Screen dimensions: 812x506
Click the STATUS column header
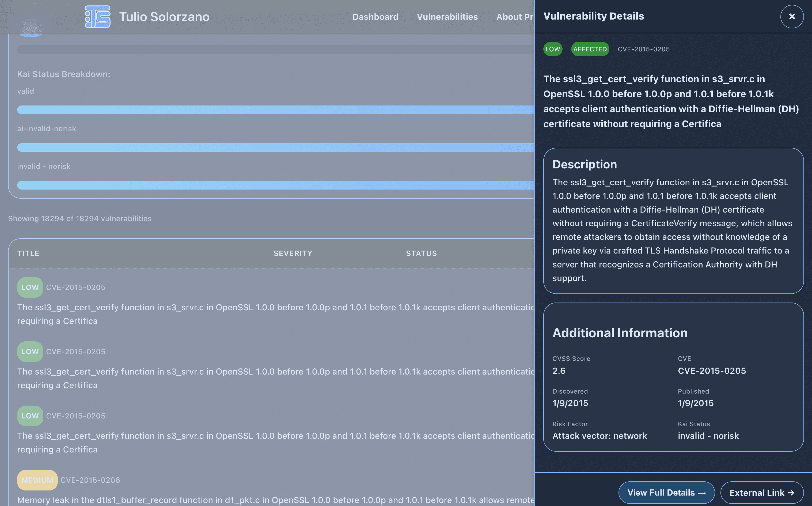[x=421, y=253]
